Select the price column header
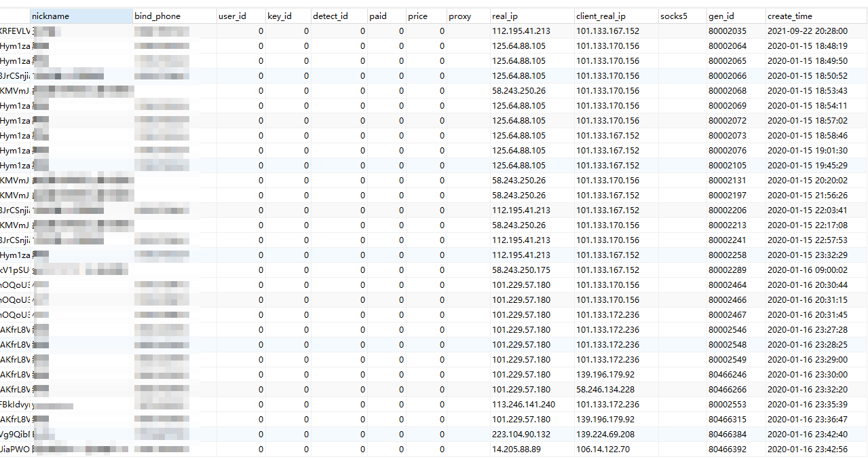The image size is (868, 459). click(x=426, y=16)
